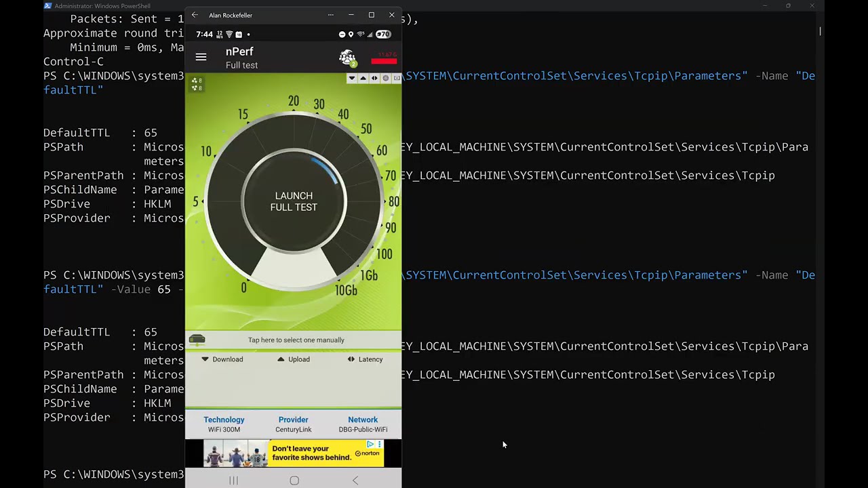Image resolution: width=868 pixels, height=488 pixels.
Task: Open Provider CenturyLink details
Action: 294,424
